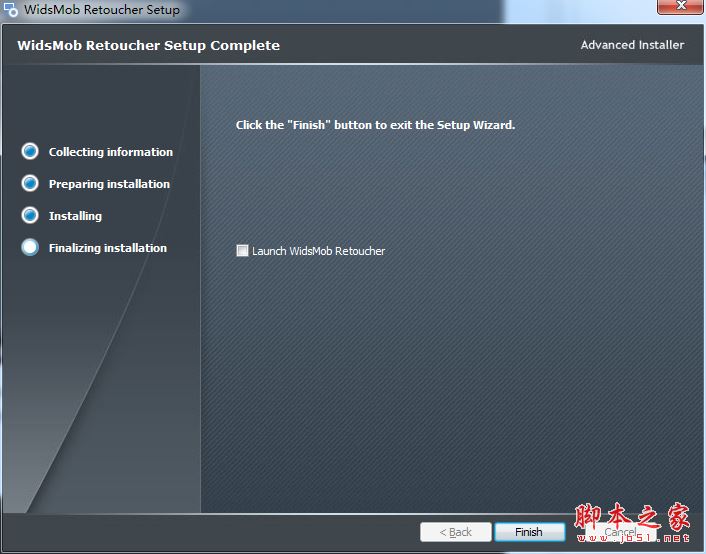Select the 'Preparing installation' text
This screenshot has width=706, height=554.
[109, 184]
